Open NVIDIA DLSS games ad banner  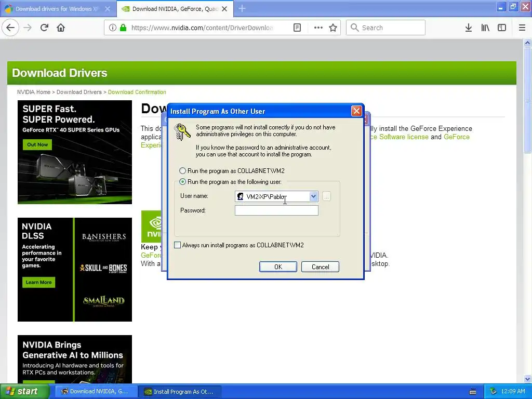tap(75, 270)
